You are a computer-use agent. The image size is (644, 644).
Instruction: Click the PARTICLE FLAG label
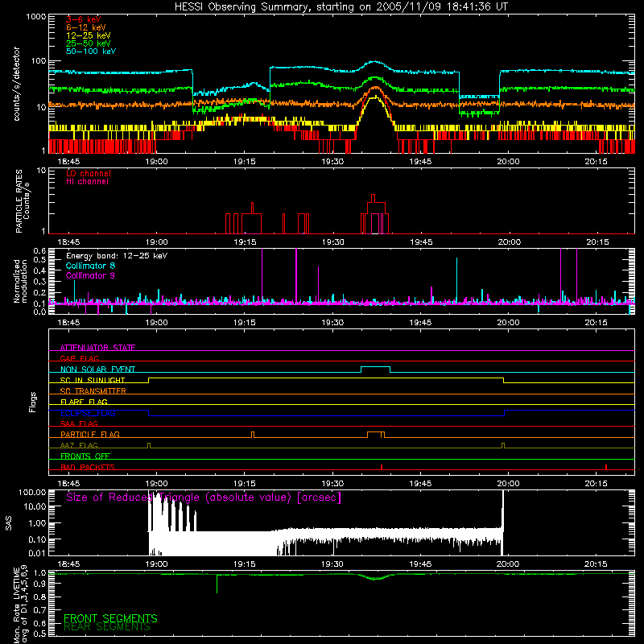point(90,434)
